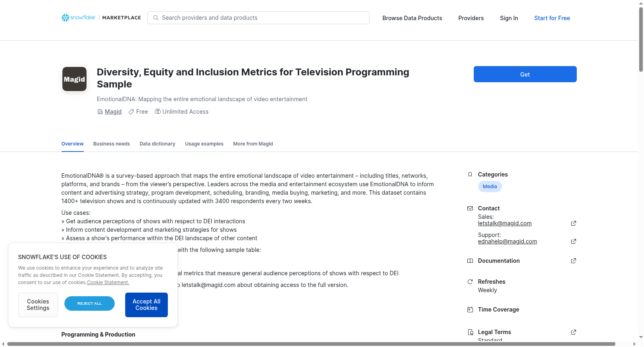Switch to the Business needs tab
Image resolution: width=644 pixels, height=347 pixels.
[111, 144]
